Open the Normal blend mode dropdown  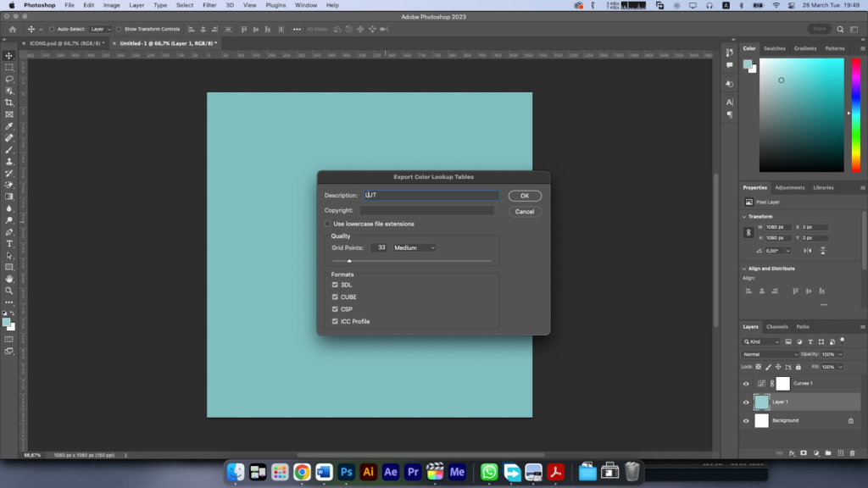coord(770,354)
